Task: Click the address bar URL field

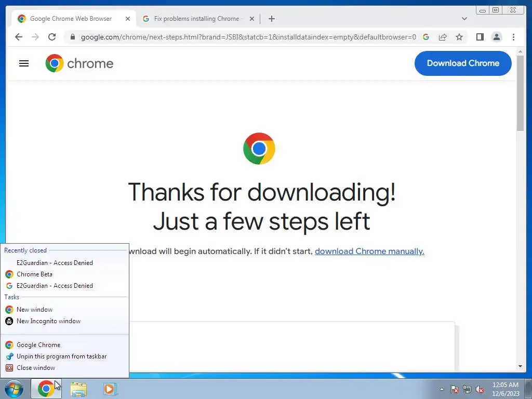Action: click(248, 37)
